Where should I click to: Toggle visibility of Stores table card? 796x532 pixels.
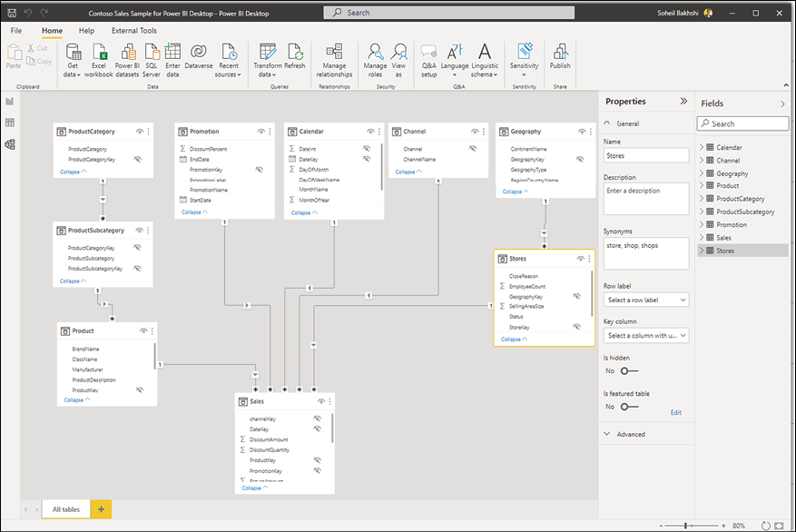pyautogui.click(x=581, y=259)
